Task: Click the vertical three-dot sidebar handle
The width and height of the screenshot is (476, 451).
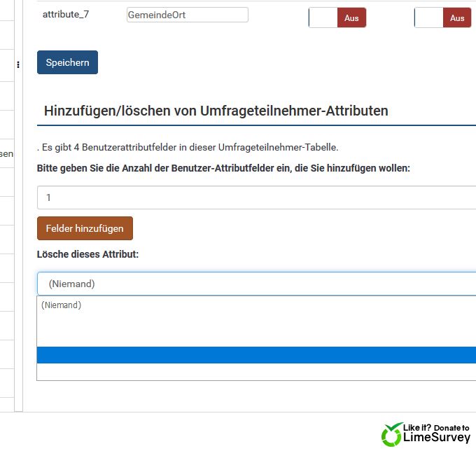Action: [x=18, y=65]
